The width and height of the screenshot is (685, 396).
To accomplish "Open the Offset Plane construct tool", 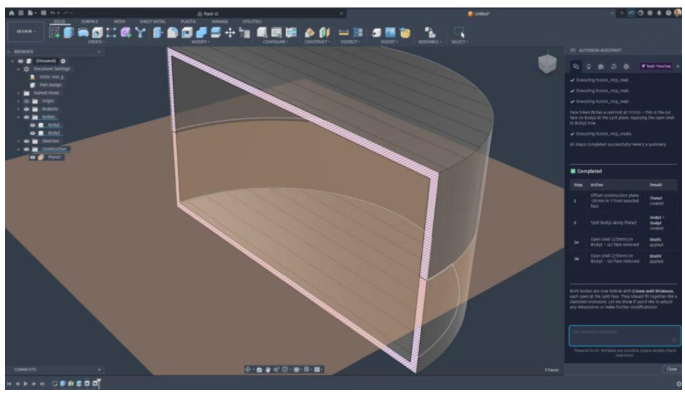I will tap(309, 32).
